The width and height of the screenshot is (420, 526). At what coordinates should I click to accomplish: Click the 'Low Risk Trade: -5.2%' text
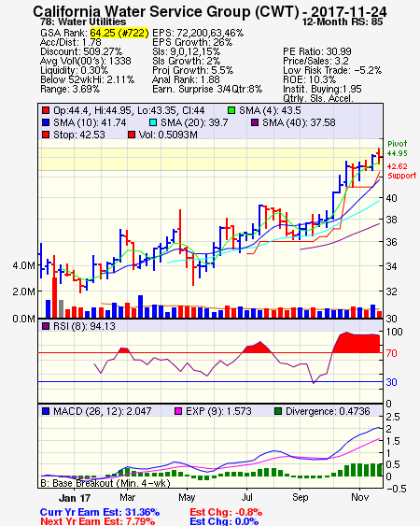click(x=332, y=70)
